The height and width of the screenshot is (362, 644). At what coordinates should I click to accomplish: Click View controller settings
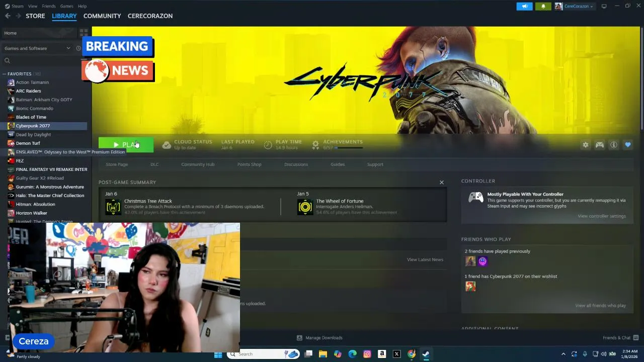(602, 216)
